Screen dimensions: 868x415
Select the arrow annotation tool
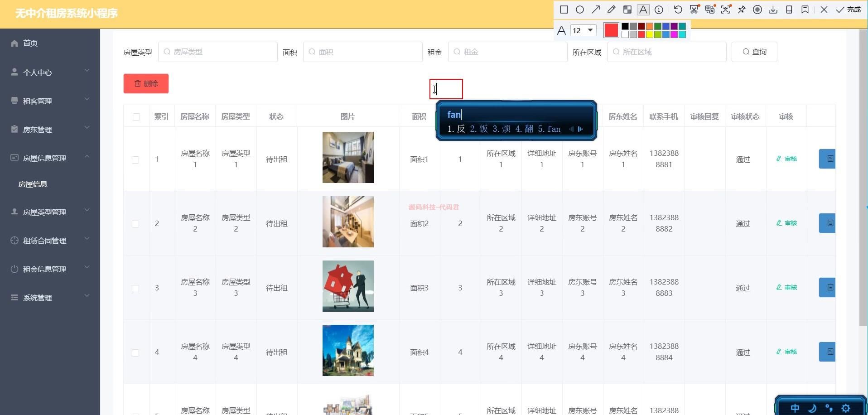point(596,10)
